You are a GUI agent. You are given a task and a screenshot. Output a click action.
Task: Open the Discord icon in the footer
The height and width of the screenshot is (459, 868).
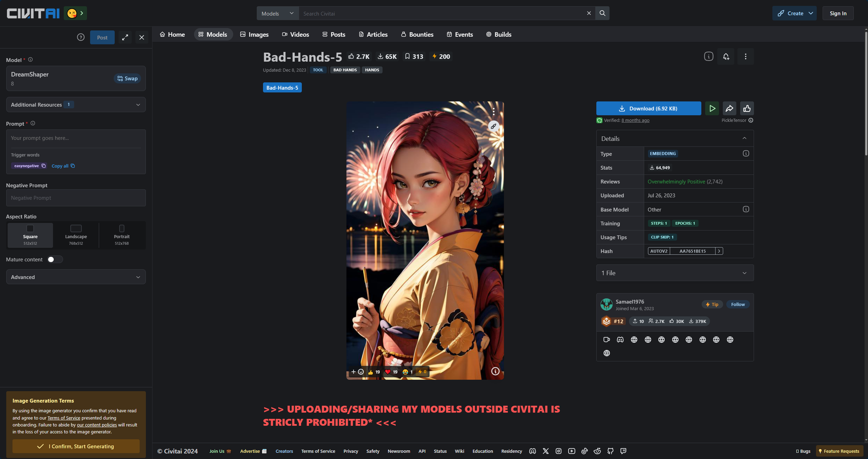[533, 451]
